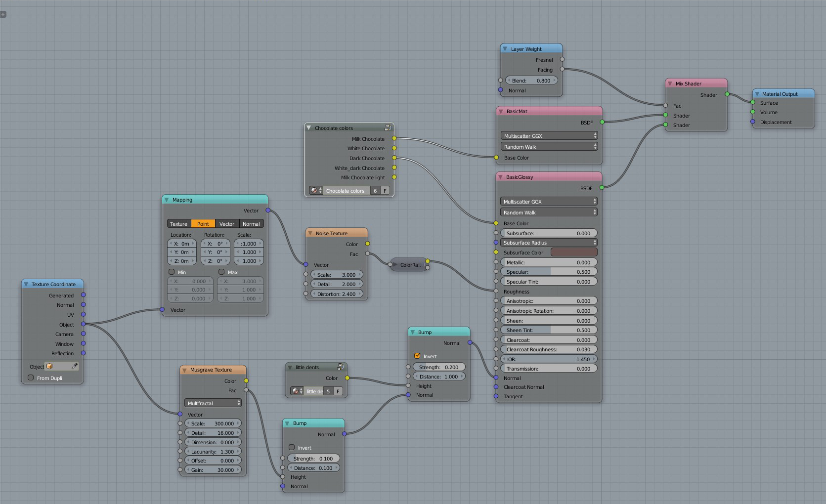Viewport: 826px width, 504px height.
Task: Click the node group icon on little dents header
Action: click(341, 367)
